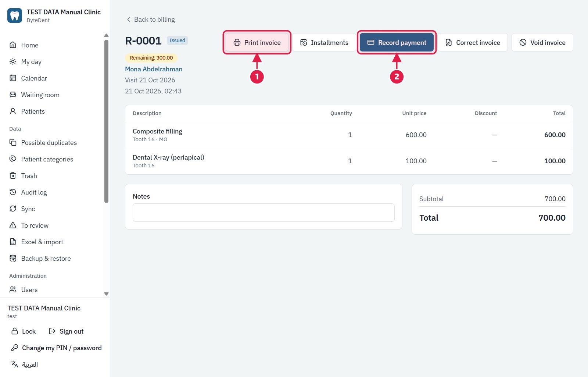Open patient Mona Abdelrahman's profile

point(154,69)
